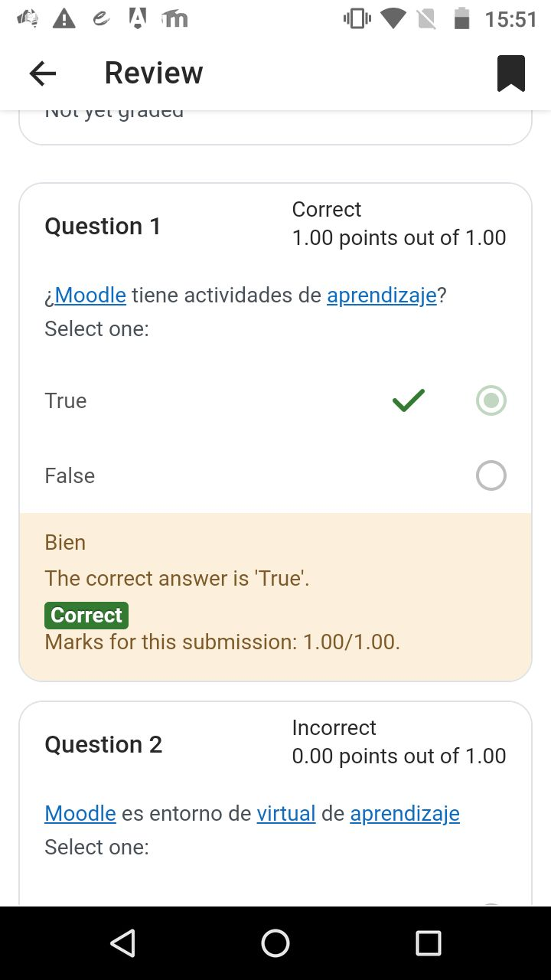The width and height of the screenshot is (551, 980).
Task: Tap the Moodle 'm' notification icon
Action: click(x=175, y=18)
